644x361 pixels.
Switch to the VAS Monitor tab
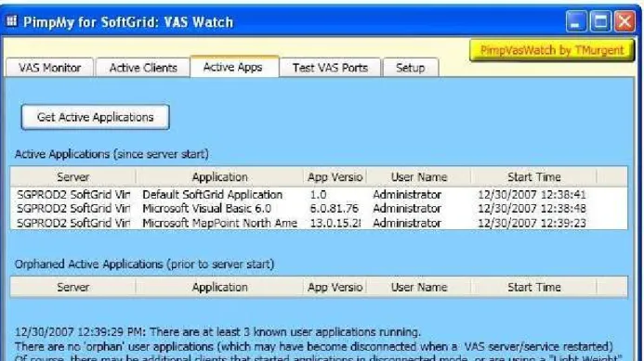(49, 68)
